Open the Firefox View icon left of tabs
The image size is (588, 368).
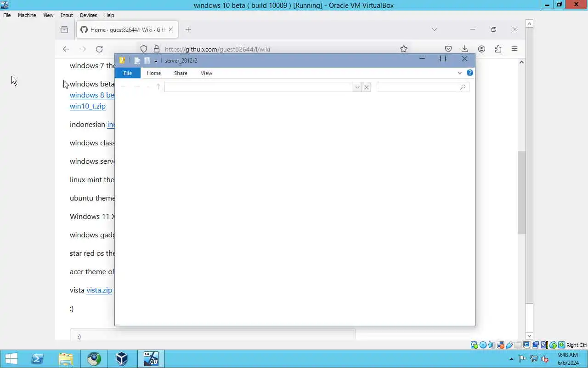tap(64, 29)
